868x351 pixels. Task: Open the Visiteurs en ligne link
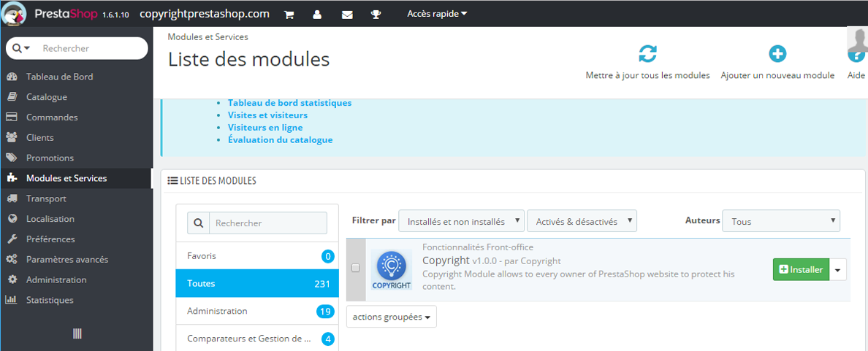click(265, 127)
